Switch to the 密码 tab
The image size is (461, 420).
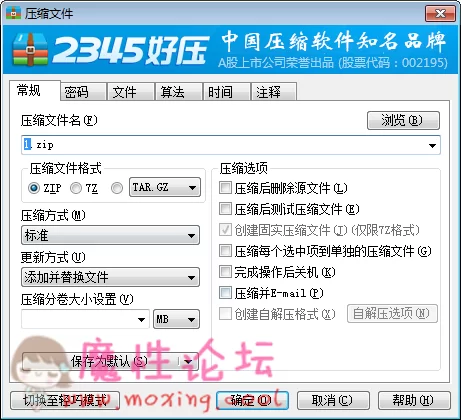pos(83,92)
